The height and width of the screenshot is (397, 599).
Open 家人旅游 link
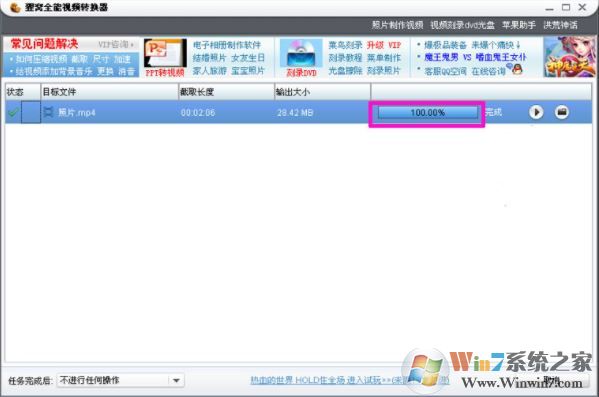coord(209,71)
